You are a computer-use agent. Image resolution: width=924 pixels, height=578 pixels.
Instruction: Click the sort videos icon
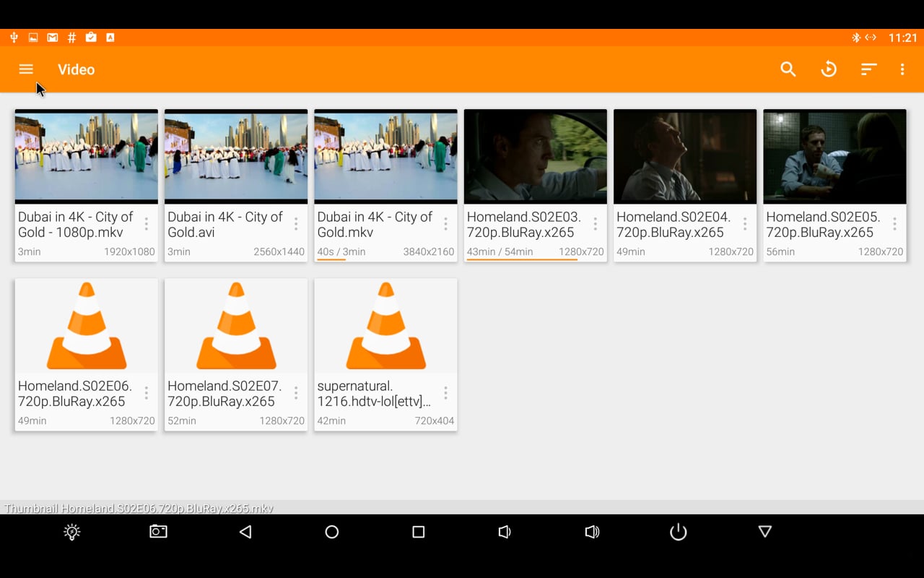coord(868,69)
